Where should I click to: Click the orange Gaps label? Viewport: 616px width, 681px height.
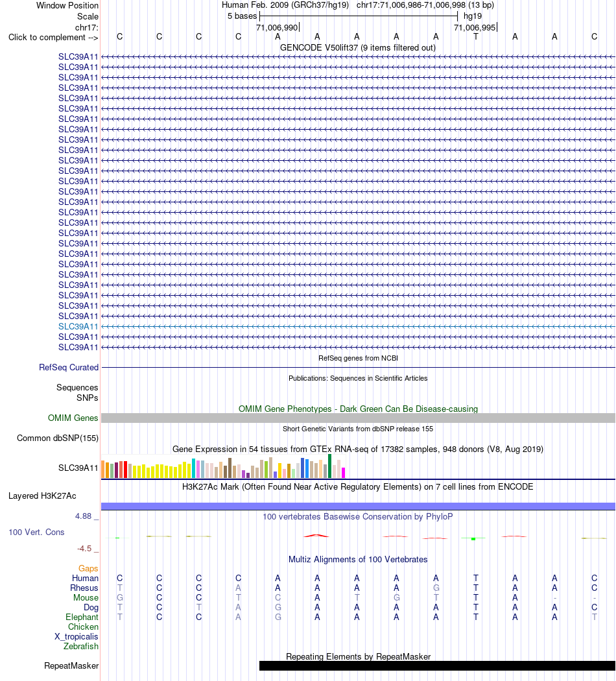click(88, 569)
